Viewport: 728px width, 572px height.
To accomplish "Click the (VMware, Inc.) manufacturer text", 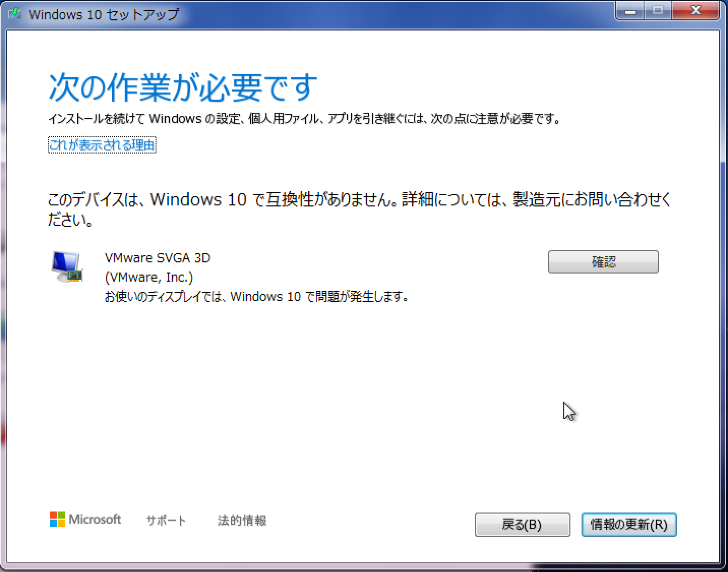I will click(149, 278).
